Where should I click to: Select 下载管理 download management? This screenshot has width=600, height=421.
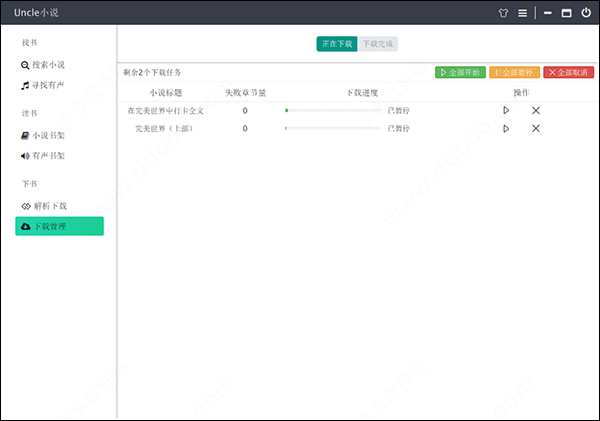[x=59, y=227]
